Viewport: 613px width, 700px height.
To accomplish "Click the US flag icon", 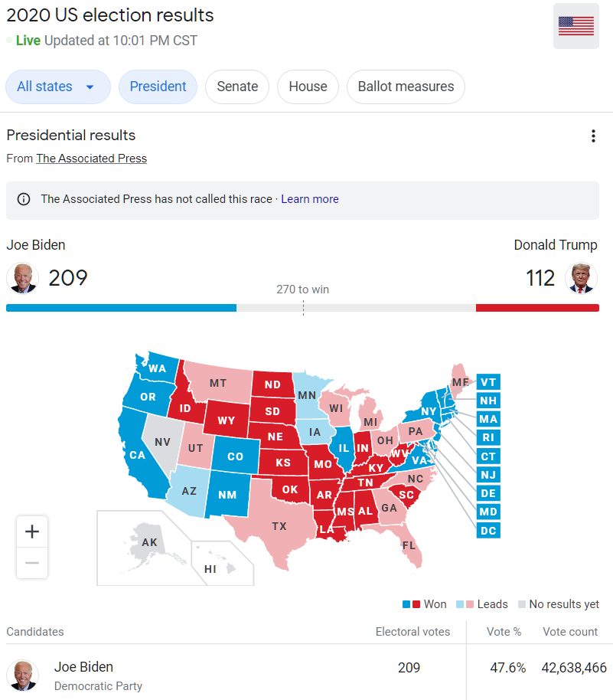I will [576, 26].
